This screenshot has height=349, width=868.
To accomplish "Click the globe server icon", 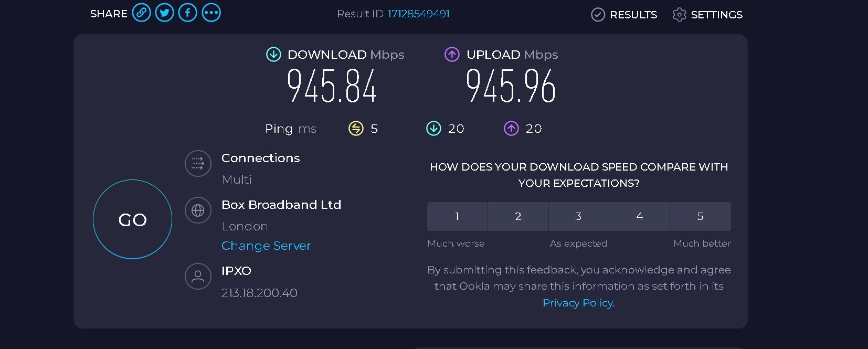I will (x=198, y=210).
